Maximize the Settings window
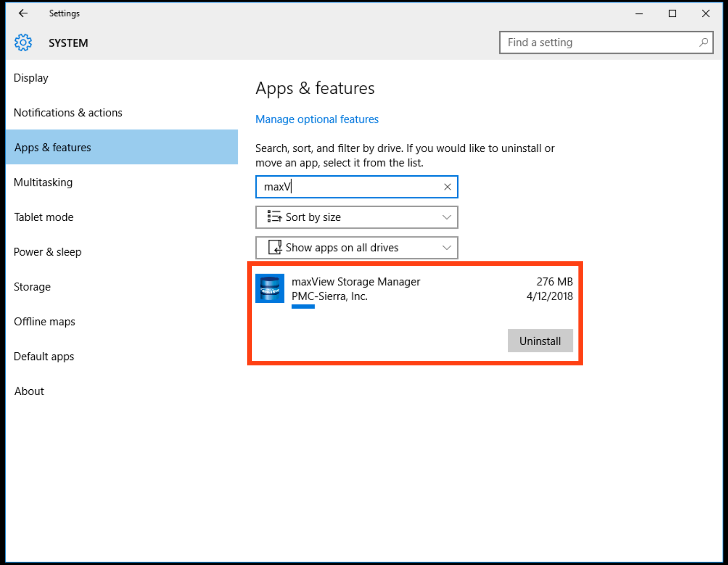 672,14
